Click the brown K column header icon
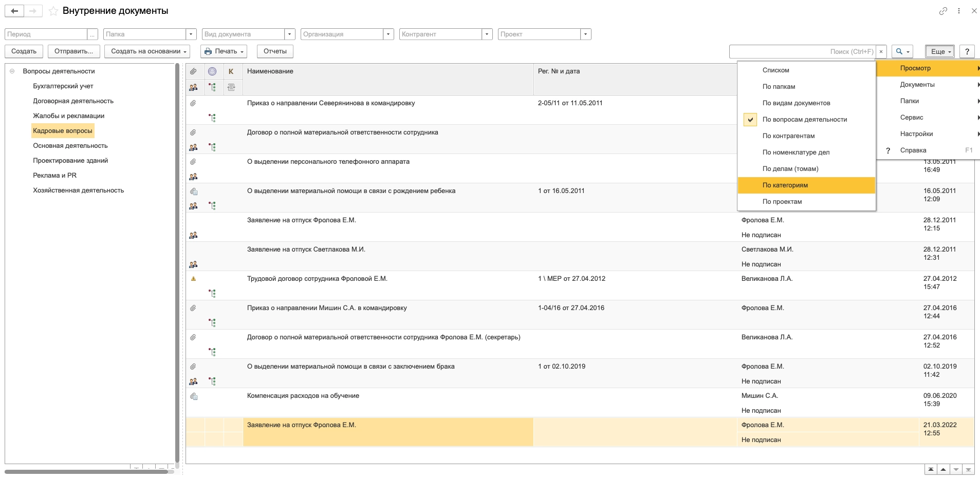Image resolution: width=980 pixels, height=479 pixels. tap(231, 71)
